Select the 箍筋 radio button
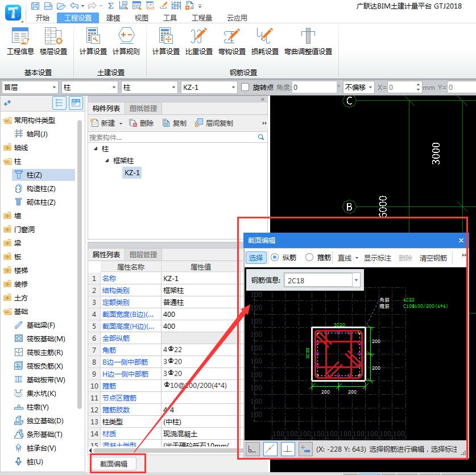Viewport: 476px width, 475px height. pos(309,258)
